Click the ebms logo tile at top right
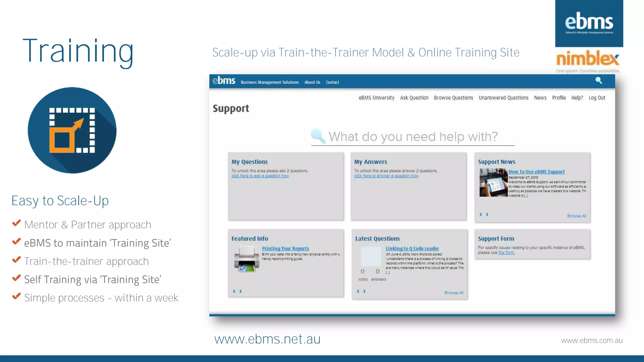The height and width of the screenshot is (362, 644). 589,24
